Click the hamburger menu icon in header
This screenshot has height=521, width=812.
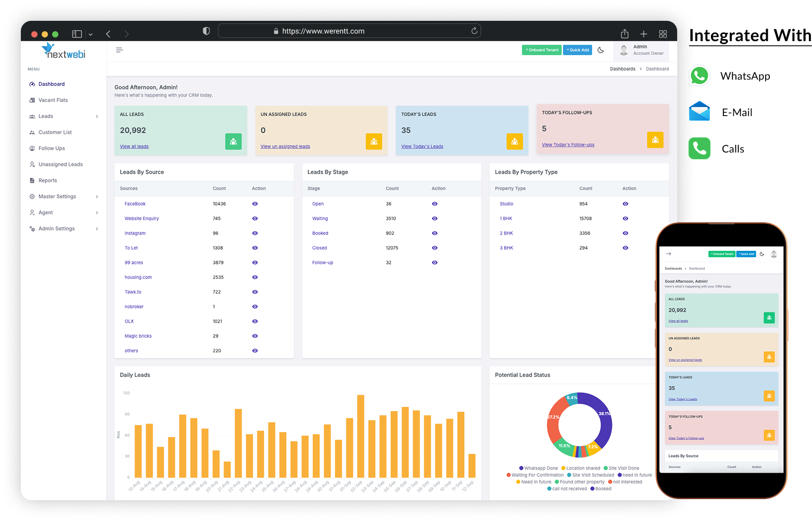point(119,50)
